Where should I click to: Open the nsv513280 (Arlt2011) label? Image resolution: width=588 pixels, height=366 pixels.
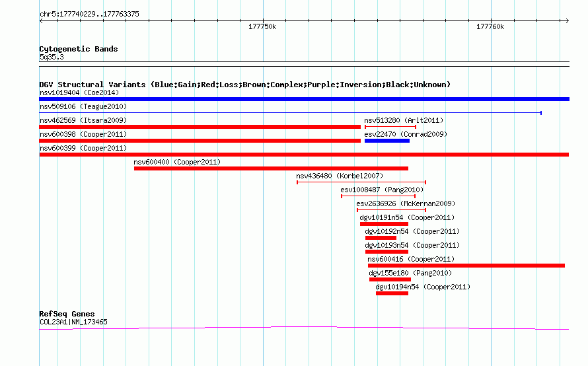[x=404, y=120]
